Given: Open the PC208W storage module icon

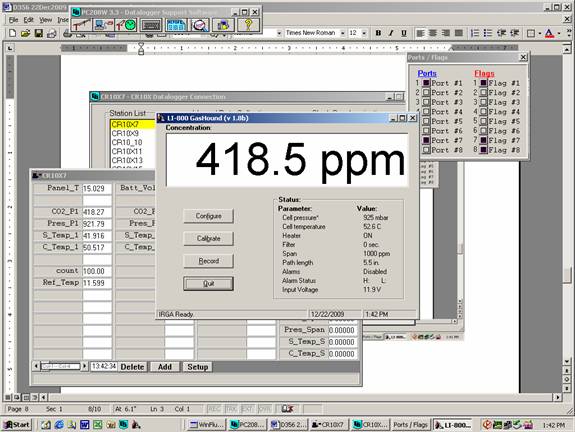Looking at the screenshot, I should coord(223,25).
